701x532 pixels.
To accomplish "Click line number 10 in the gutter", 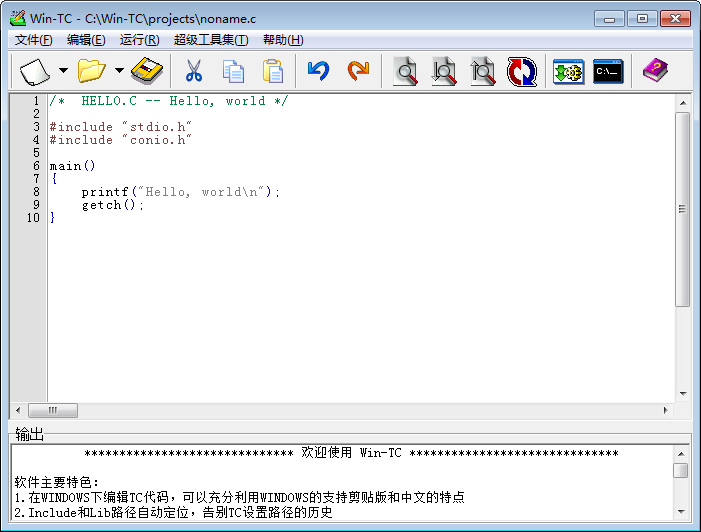I will pos(34,218).
